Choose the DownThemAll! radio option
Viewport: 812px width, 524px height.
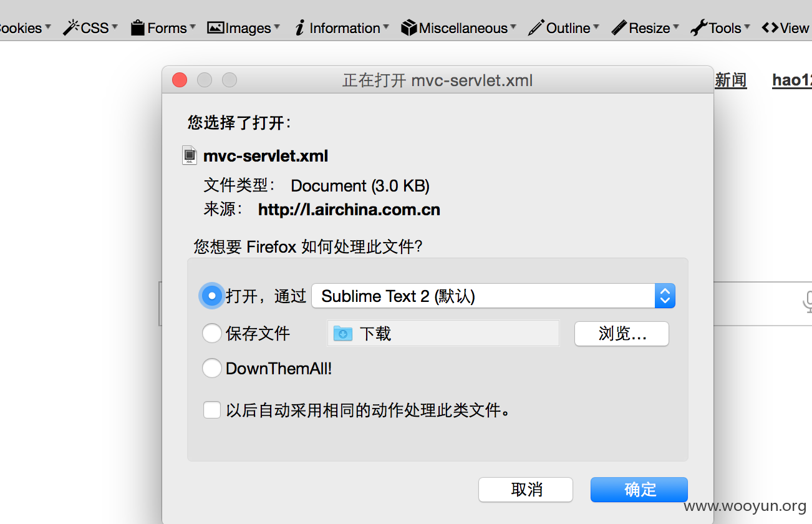pyautogui.click(x=212, y=368)
